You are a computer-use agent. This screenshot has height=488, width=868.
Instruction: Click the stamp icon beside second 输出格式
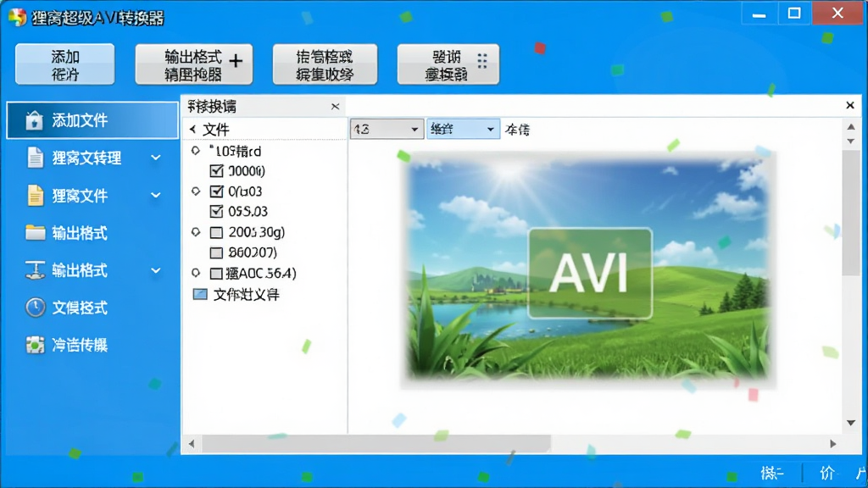(35, 270)
